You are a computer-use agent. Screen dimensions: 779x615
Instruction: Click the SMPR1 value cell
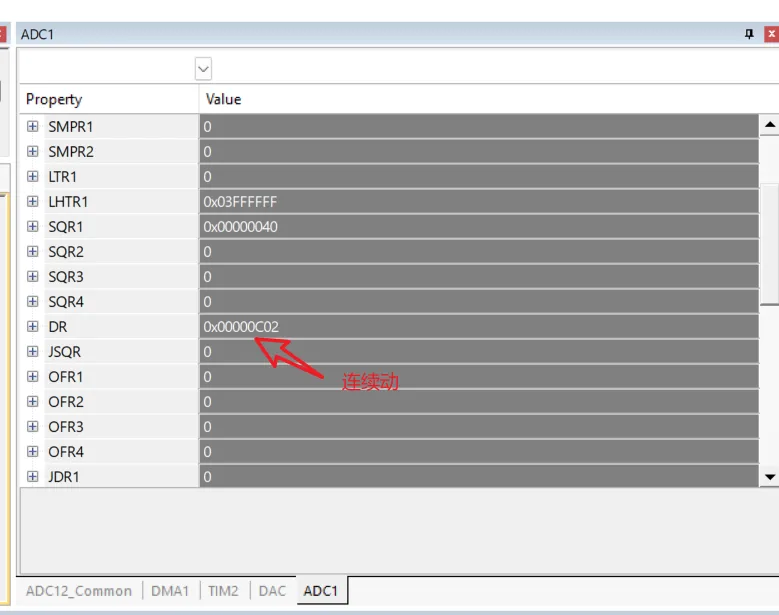[479, 127]
